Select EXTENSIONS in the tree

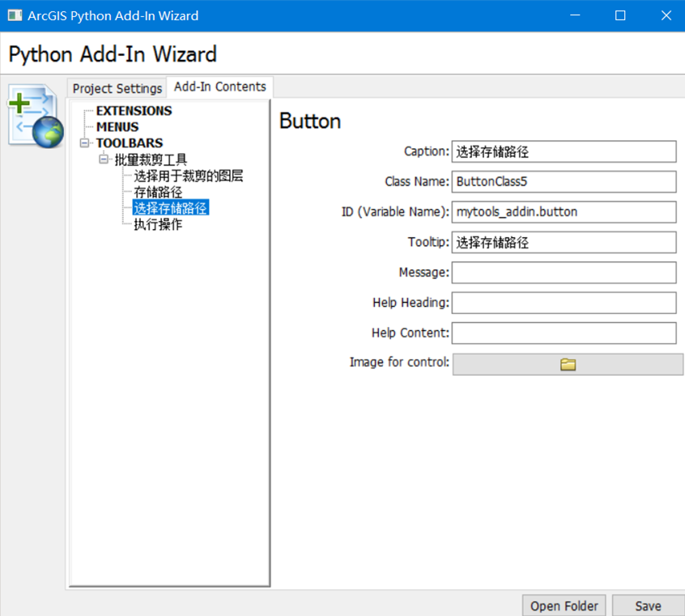134,111
